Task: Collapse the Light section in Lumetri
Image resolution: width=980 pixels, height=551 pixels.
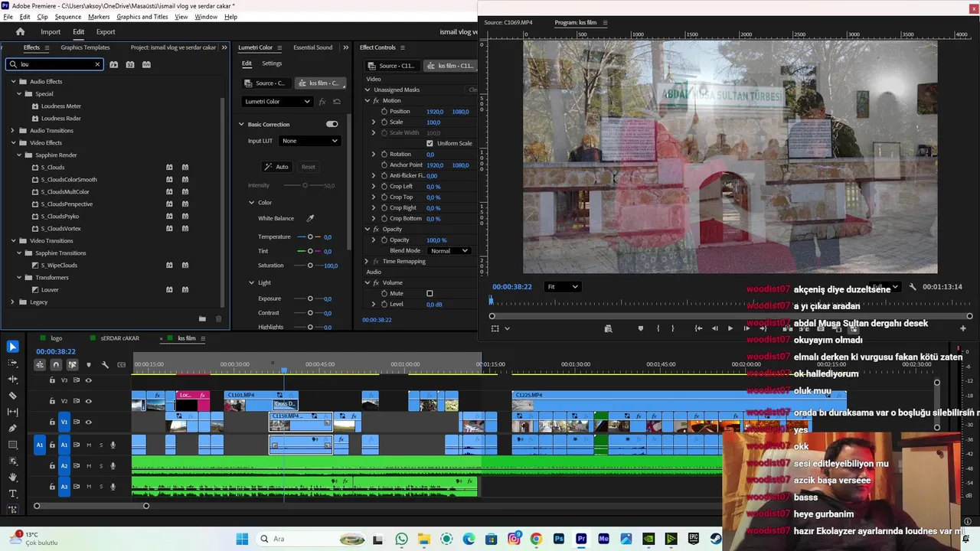Action: pos(251,282)
